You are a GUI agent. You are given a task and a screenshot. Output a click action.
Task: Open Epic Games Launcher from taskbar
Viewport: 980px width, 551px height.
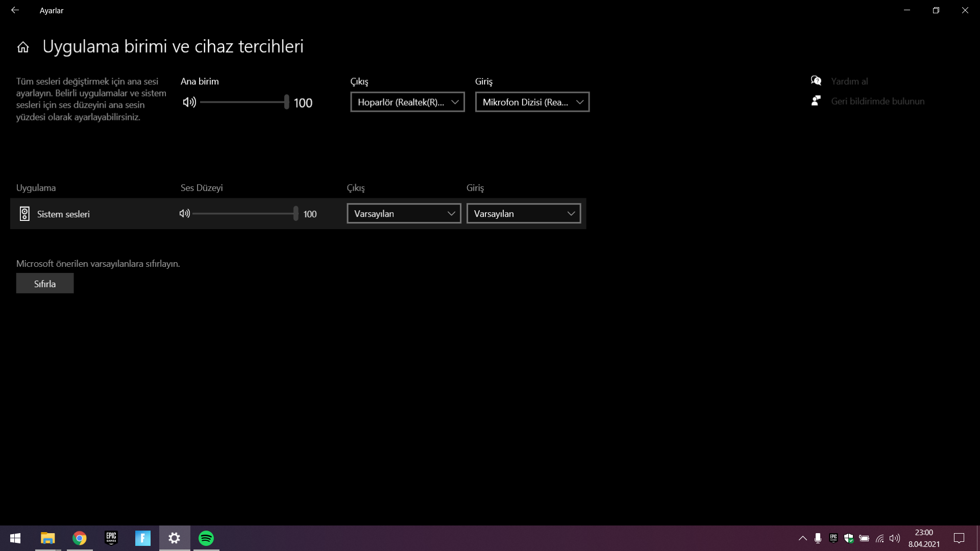pos(111,538)
